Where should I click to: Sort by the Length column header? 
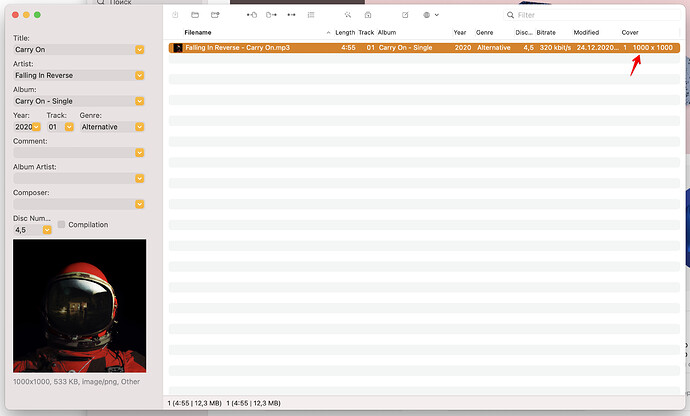[345, 33]
